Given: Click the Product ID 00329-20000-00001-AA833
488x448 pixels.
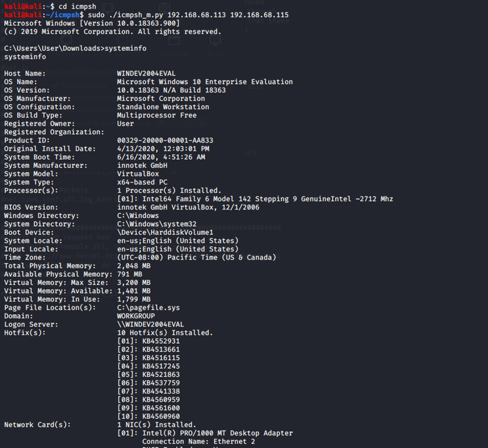Looking at the screenshot, I should coord(165,140).
